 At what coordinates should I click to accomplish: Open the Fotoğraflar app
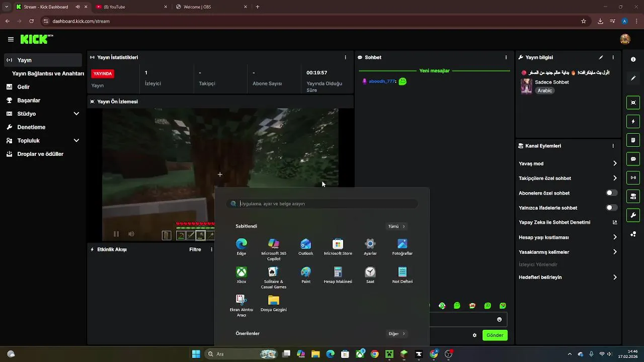[403, 247]
